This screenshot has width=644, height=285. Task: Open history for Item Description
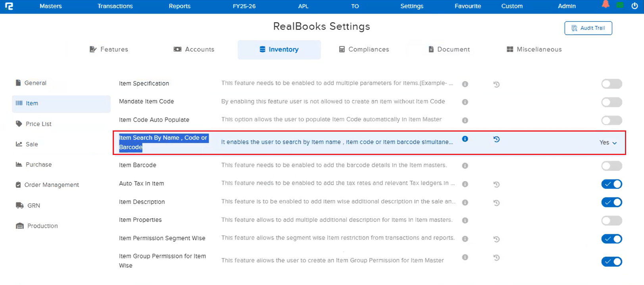496,203
